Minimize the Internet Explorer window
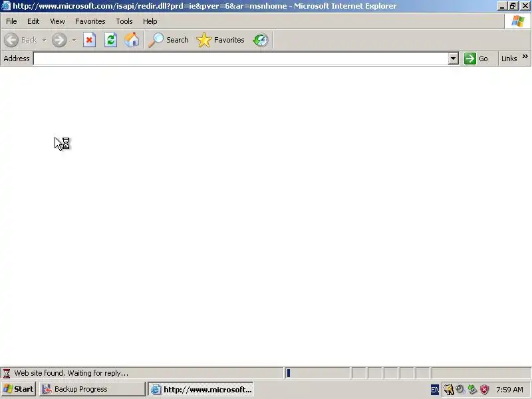532x399 pixels. [x=502, y=6]
